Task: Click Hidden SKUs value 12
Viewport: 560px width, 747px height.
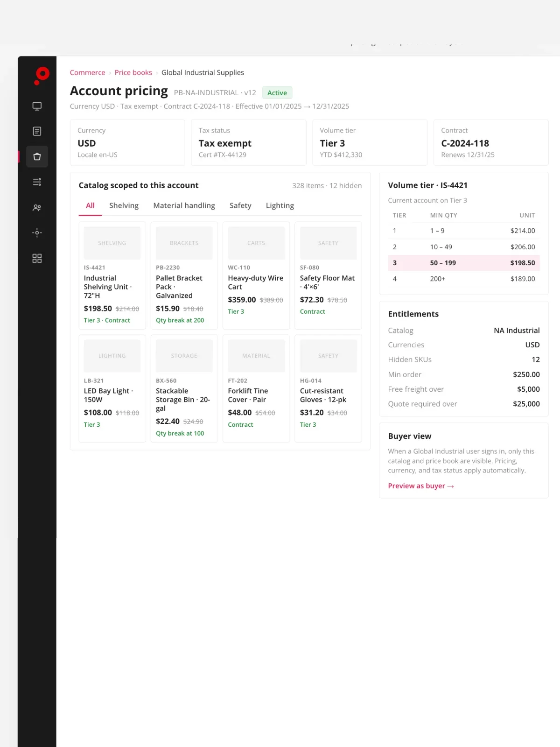Action: tap(536, 359)
